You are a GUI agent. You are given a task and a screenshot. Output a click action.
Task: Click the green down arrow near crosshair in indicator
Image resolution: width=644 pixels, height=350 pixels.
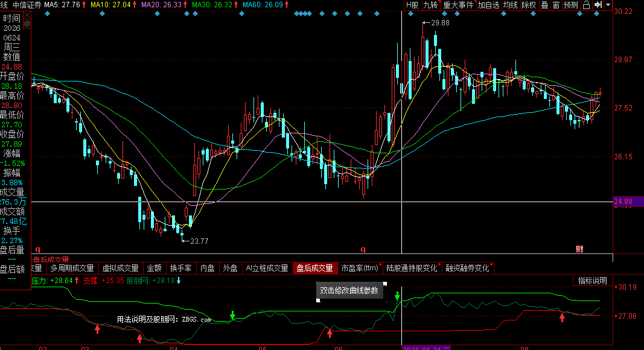(x=397, y=296)
